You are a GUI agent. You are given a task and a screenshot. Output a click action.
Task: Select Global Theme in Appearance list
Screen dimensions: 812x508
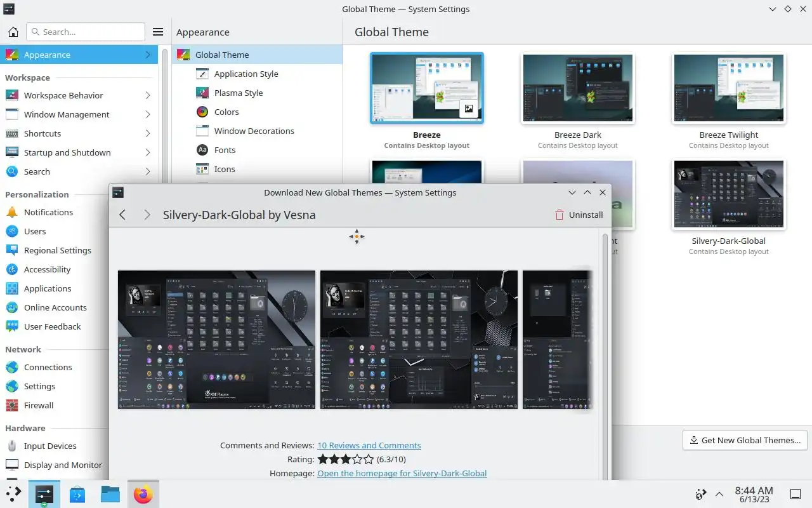coord(257,55)
